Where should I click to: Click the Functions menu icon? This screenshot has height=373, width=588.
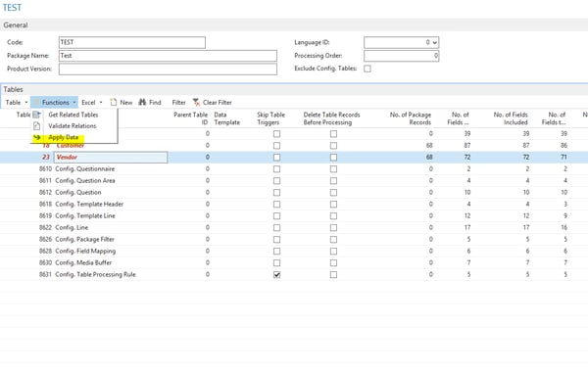point(36,102)
